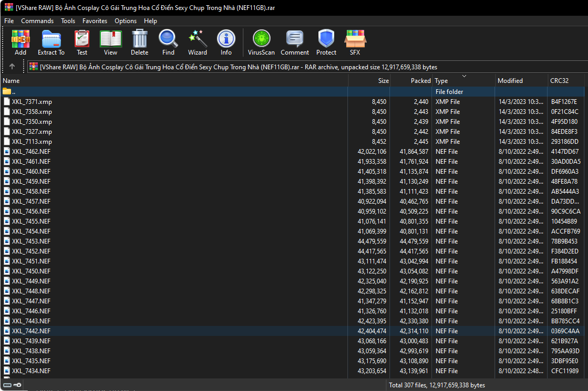Sort files by Modified column header
Image resolution: width=588 pixels, height=391 pixels.
click(510, 81)
